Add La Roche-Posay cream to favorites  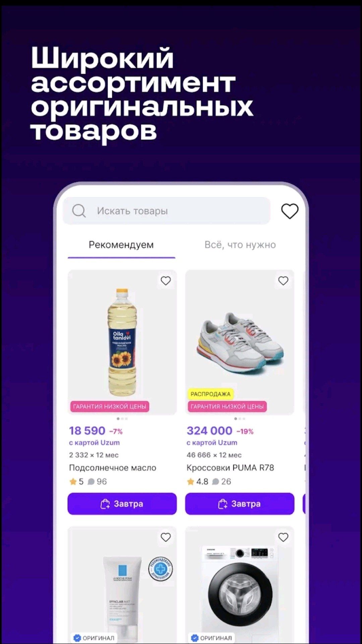pyautogui.click(x=166, y=537)
